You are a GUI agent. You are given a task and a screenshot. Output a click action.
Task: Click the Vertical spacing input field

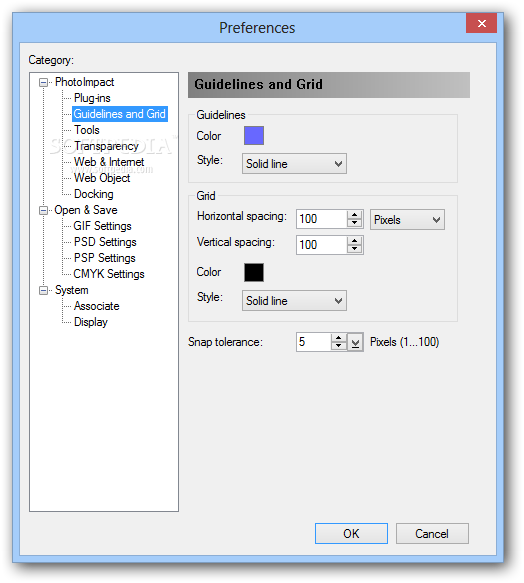click(322, 245)
